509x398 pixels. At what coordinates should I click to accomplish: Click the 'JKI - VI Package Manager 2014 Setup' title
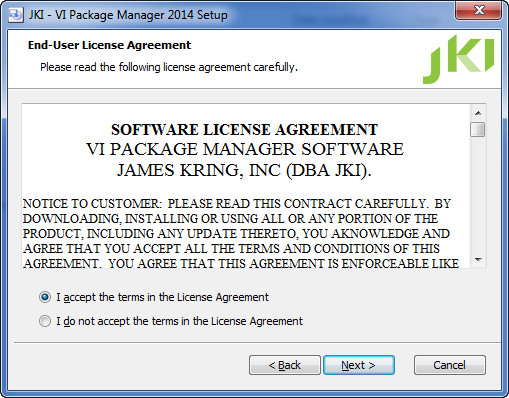128,15
